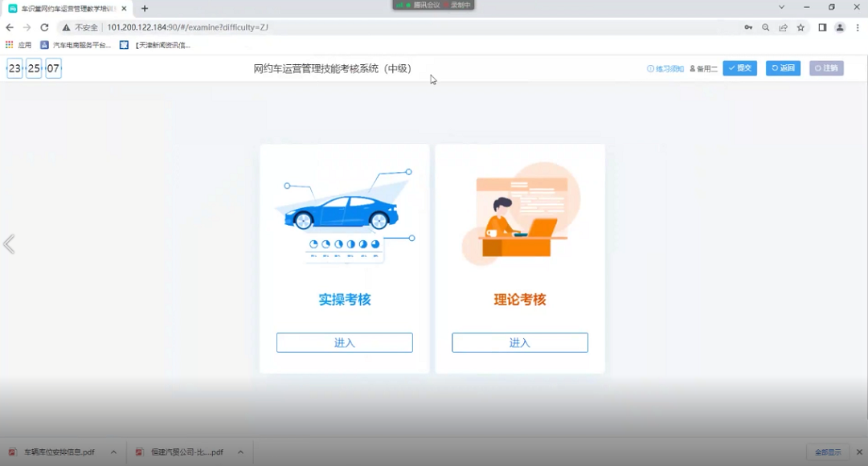
Task: Open the Chrome three-dot menu
Action: click(x=858, y=27)
